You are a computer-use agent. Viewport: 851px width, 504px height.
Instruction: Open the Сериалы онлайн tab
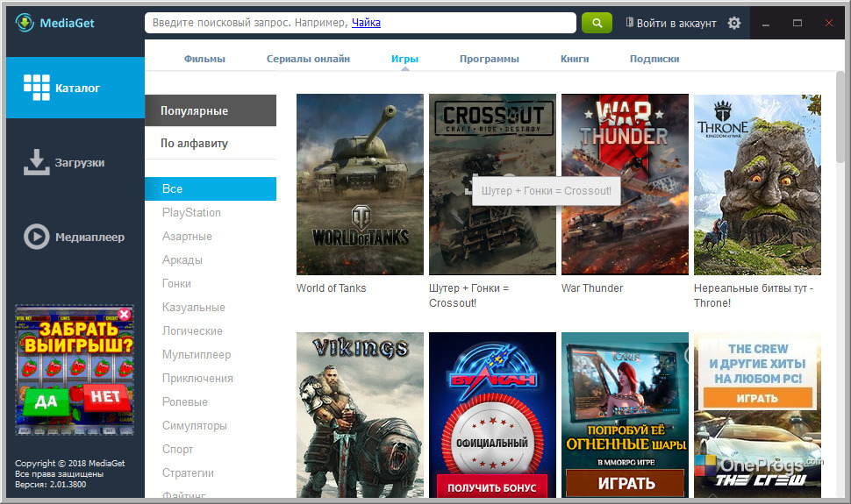point(308,59)
